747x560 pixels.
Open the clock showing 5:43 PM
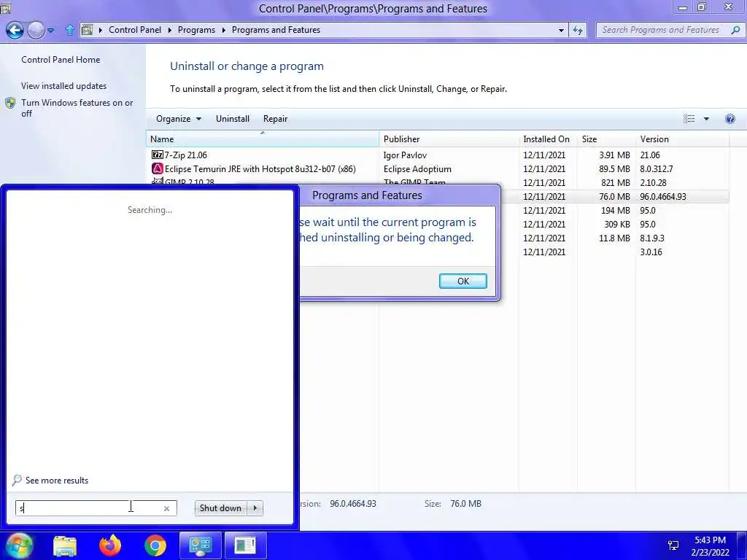(710, 545)
